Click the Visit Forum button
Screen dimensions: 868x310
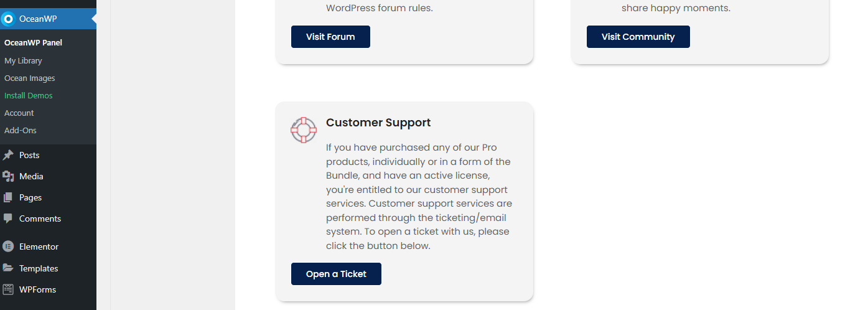[330, 37]
